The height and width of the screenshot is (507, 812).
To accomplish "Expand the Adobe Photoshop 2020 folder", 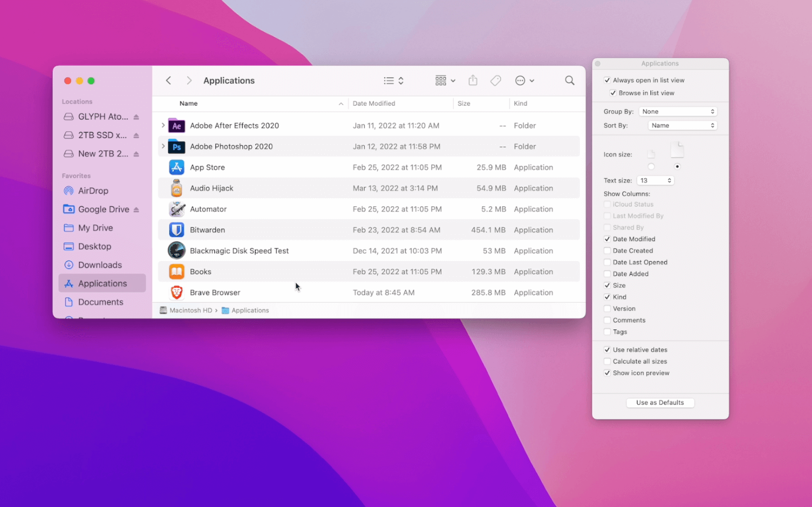I will [x=163, y=147].
